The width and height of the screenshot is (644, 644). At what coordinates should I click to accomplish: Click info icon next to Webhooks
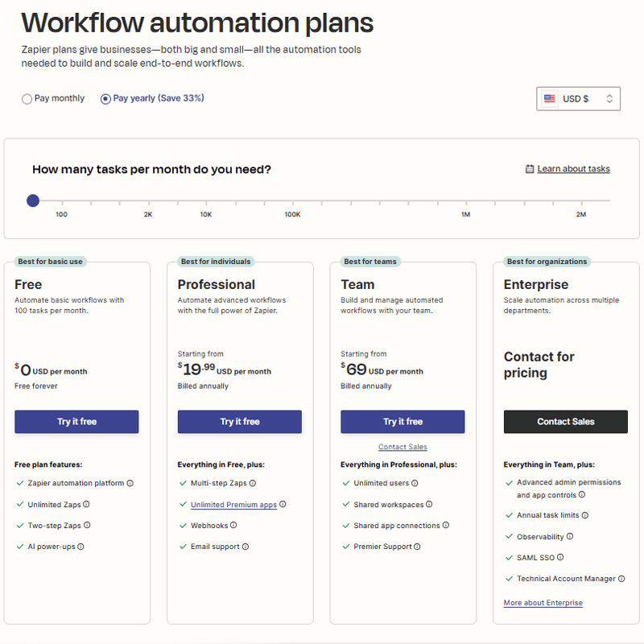[x=233, y=525]
